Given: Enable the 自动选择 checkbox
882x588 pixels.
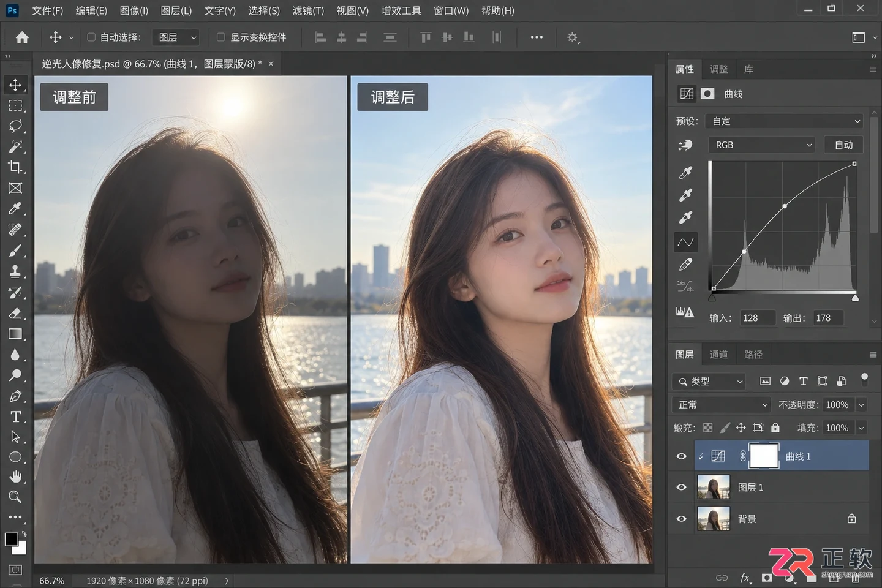Looking at the screenshot, I should [x=91, y=37].
